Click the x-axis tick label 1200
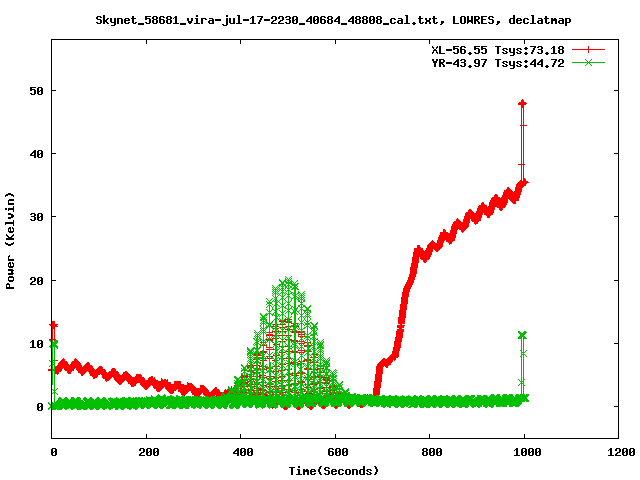This screenshot has width=640, height=480. pyautogui.click(x=621, y=452)
